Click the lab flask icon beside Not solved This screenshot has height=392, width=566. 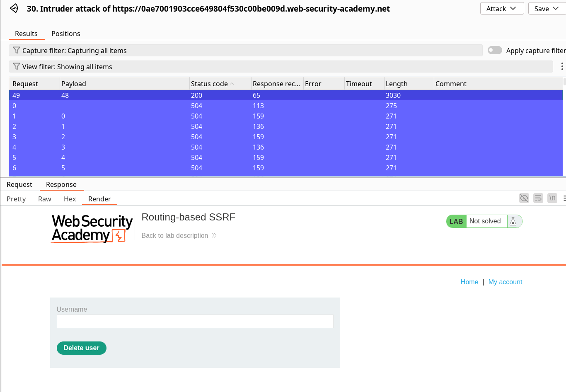(513, 221)
